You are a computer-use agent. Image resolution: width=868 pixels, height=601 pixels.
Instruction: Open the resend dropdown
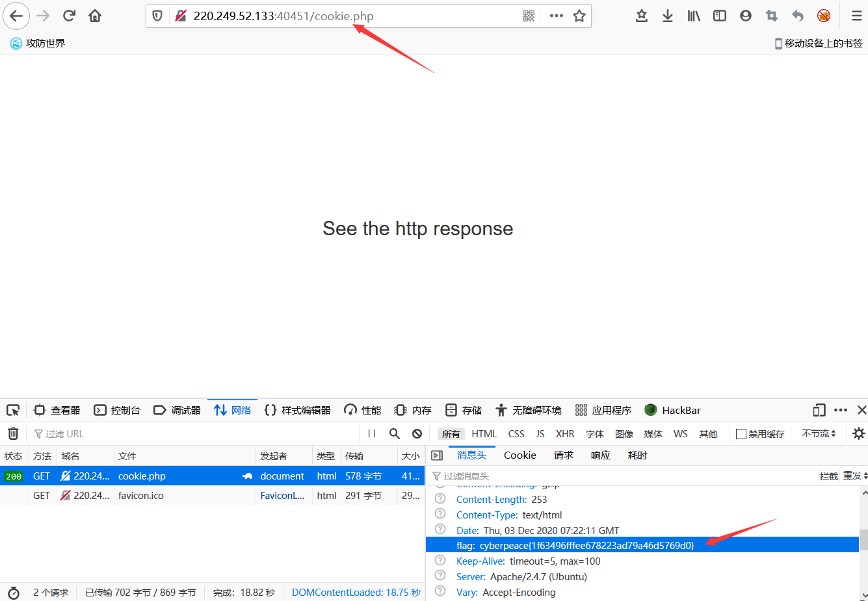[855, 476]
